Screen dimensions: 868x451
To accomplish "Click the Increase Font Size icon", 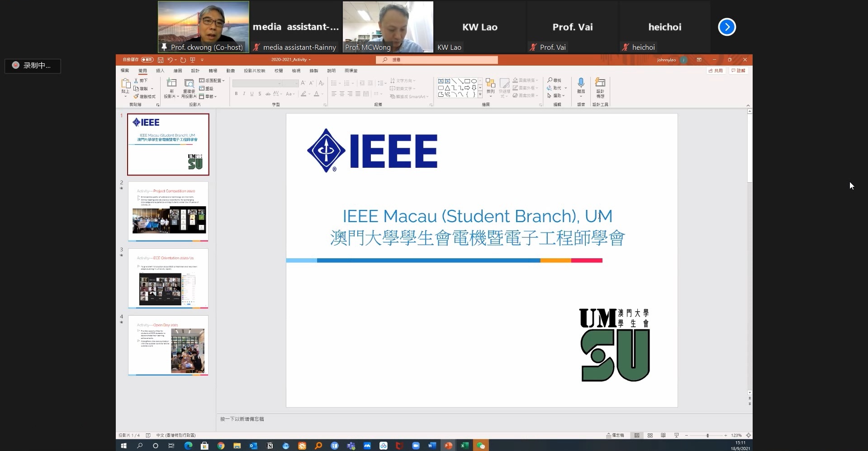I will click(303, 83).
